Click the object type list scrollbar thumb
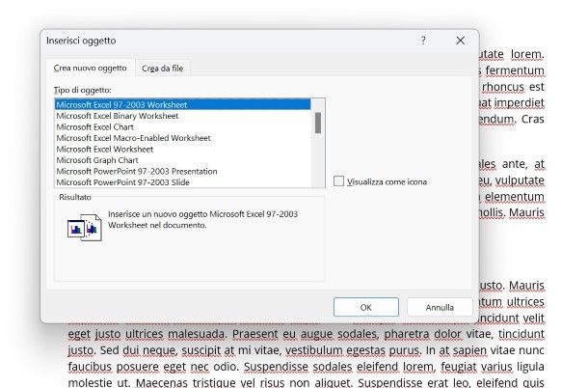The image size is (588, 388). (x=318, y=123)
